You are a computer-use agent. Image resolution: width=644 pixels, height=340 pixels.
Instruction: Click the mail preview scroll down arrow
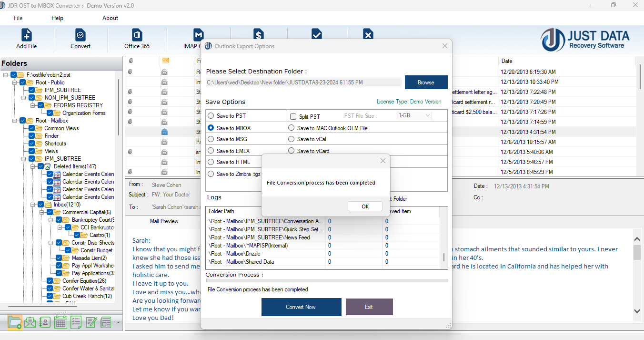pos(637,311)
